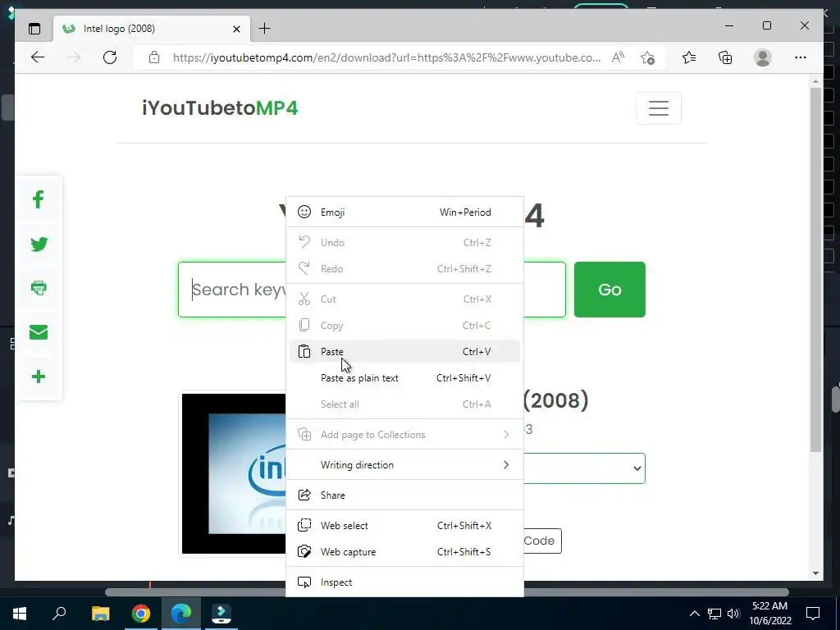Open Google Chrome from taskbar
840x630 pixels.
coord(141,614)
